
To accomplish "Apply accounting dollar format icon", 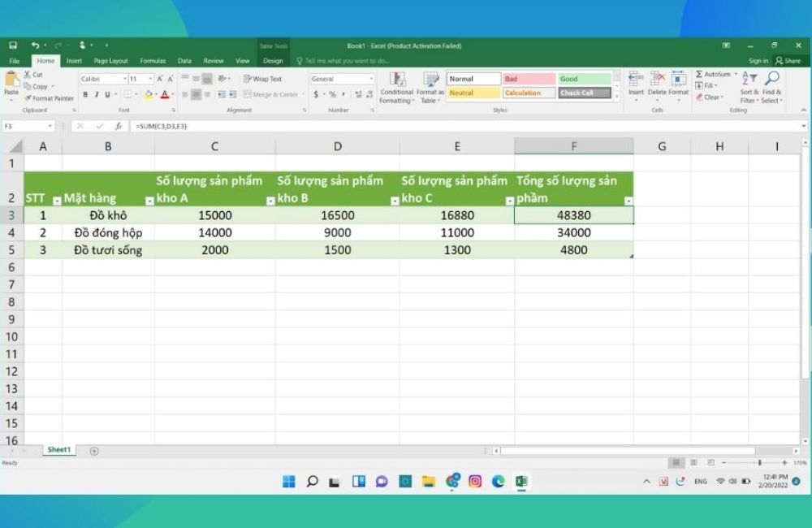I will pyautogui.click(x=316, y=94).
